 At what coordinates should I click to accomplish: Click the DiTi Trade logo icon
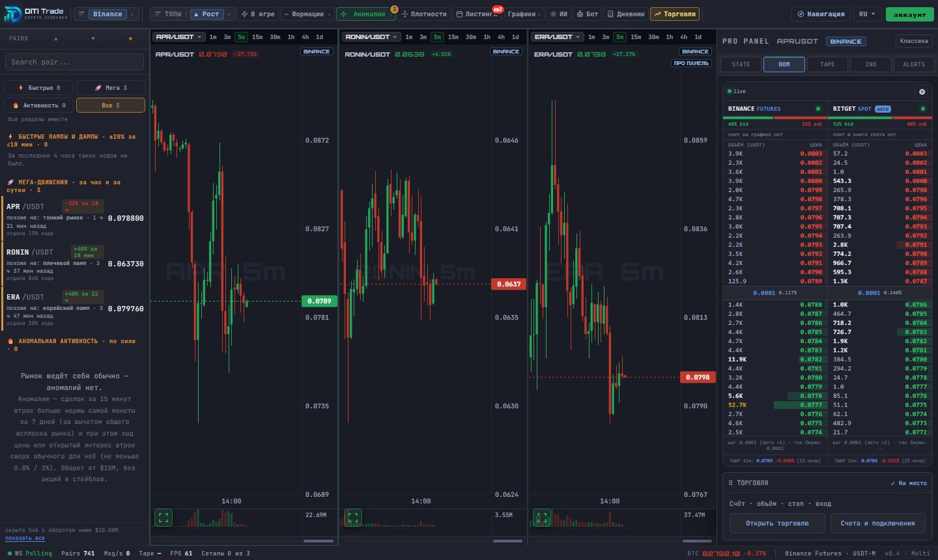point(12,14)
